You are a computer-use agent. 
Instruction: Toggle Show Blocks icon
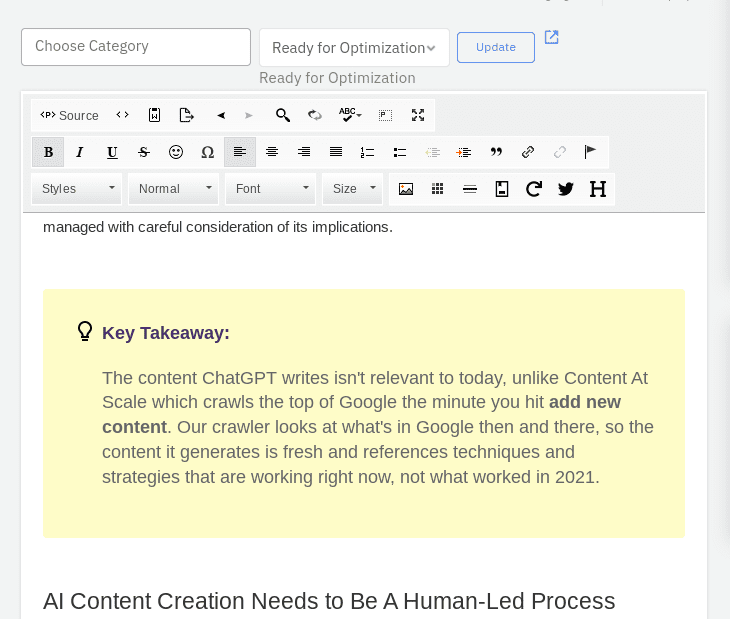[x=385, y=115]
